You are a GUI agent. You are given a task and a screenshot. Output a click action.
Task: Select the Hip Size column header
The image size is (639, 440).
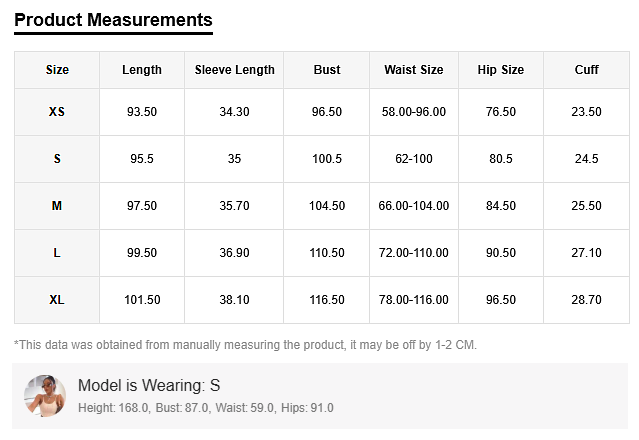tap(501, 70)
